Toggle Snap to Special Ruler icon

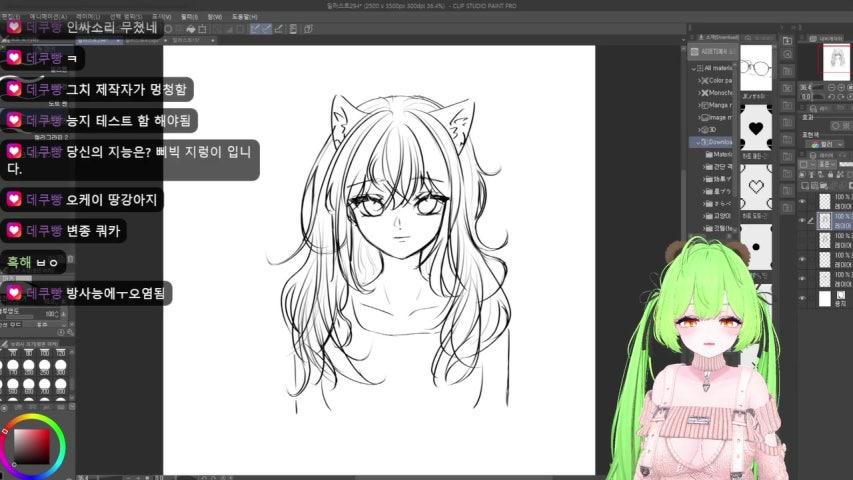click(267, 28)
